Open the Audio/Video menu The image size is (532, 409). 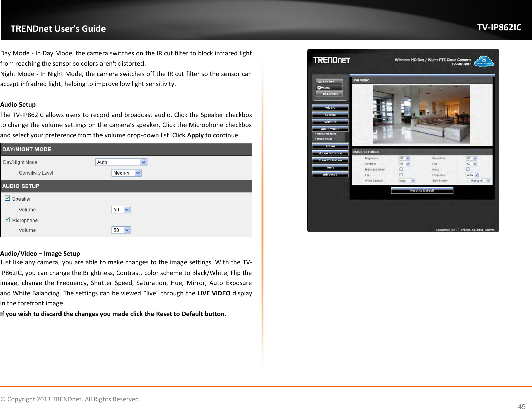tap(330, 129)
